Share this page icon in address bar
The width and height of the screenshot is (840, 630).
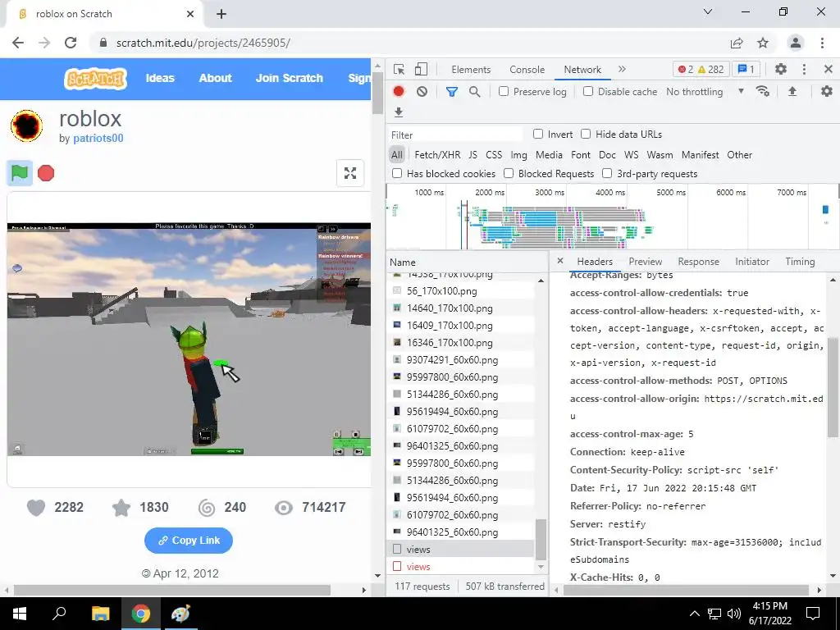click(x=737, y=43)
